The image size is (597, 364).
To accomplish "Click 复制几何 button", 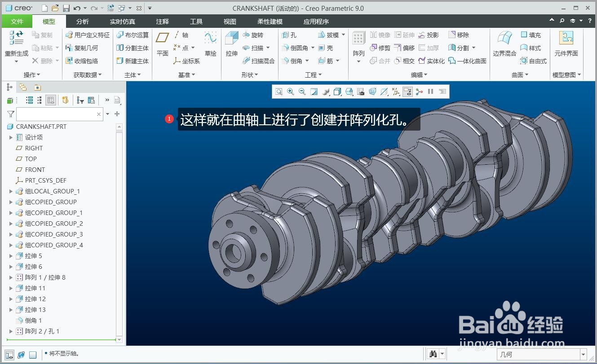I will 82,48.
